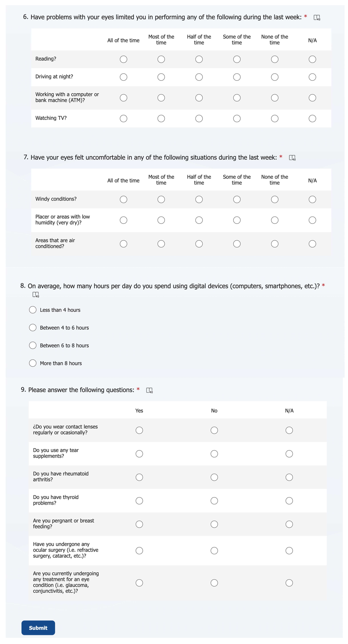Viewport: 348px width, 644px height.
Task: Choose 'Half of the time' for Watching TV
Action: point(199,119)
